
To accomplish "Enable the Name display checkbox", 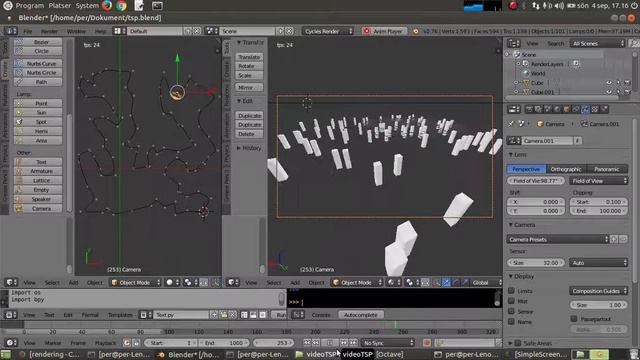I will pyautogui.click(x=511, y=322).
